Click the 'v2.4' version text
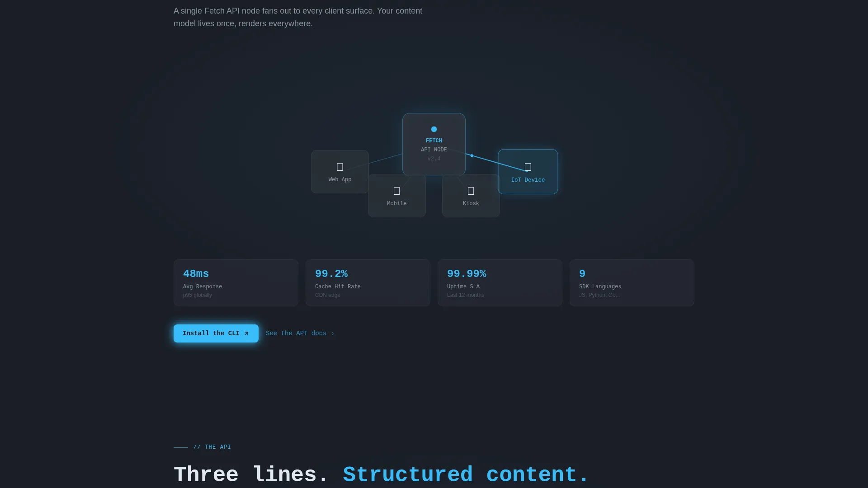Viewport: 868px width, 488px height. coord(434,159)
